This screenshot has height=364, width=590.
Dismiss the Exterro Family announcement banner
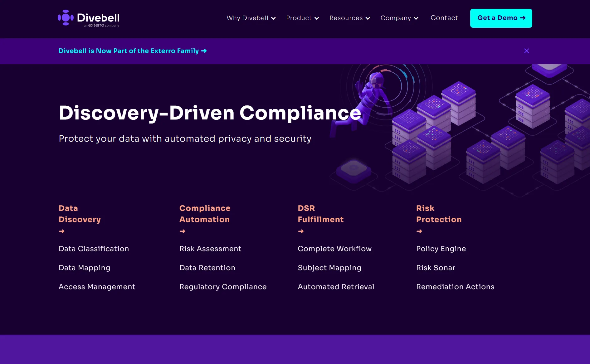click(526, 51)
